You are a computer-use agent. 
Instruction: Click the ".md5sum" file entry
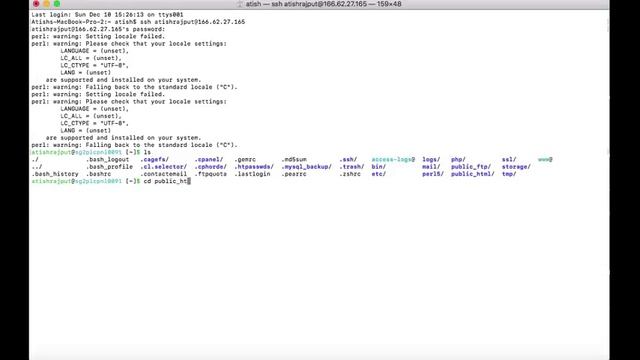coord(294,160)
